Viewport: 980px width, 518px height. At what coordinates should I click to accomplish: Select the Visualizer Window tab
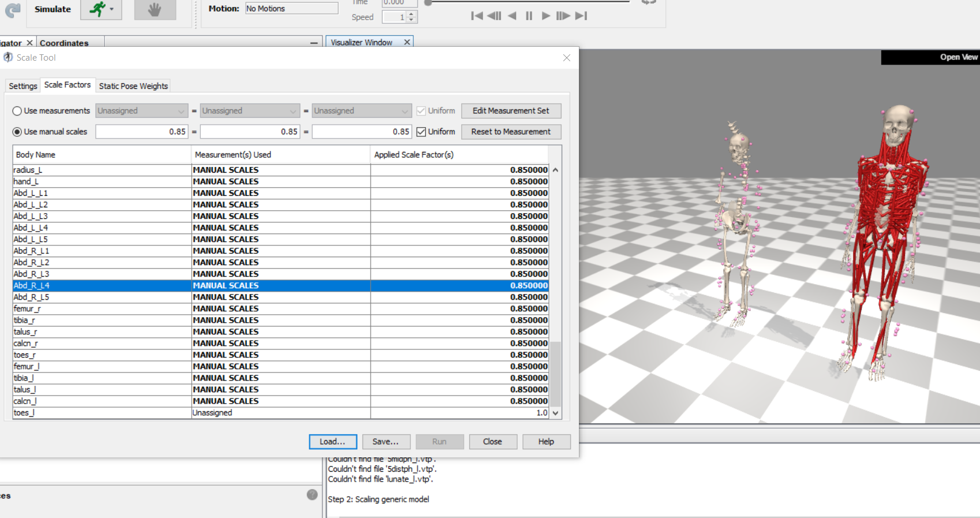click(362, 42)
